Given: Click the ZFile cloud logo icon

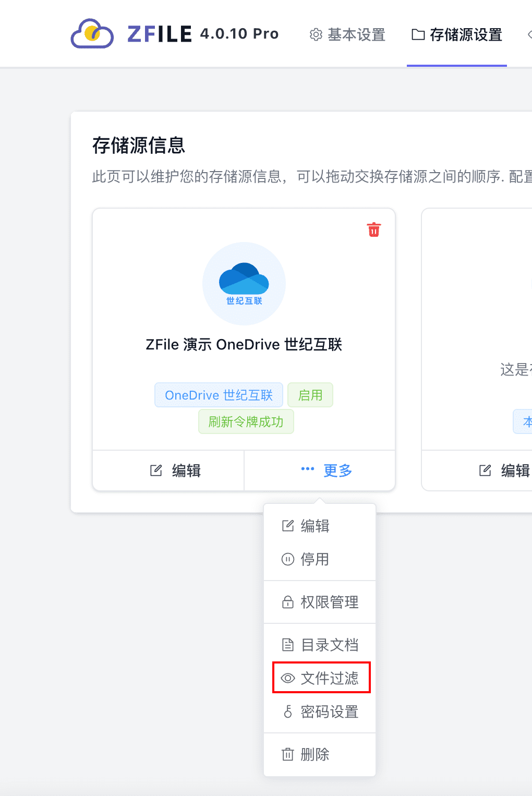Looking at the screenshot, I should (x=92, y=34).
